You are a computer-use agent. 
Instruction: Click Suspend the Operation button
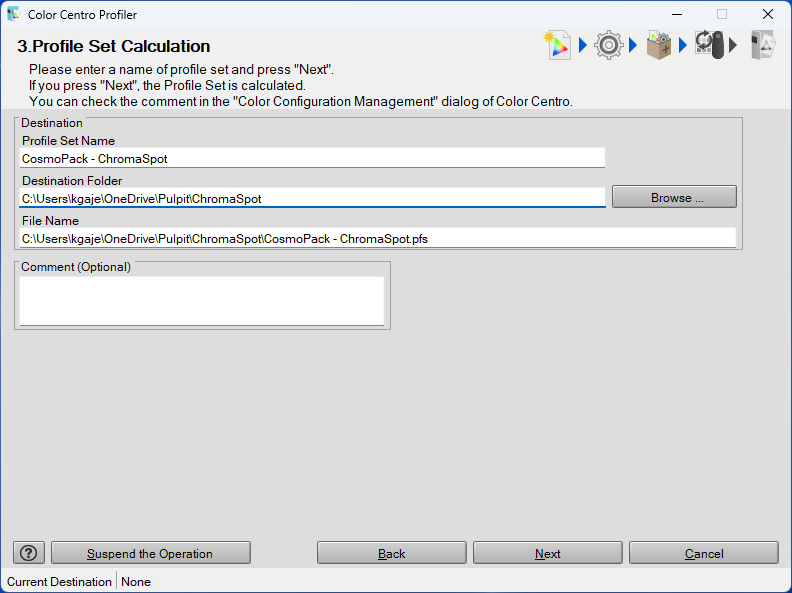tap(151, 553)
